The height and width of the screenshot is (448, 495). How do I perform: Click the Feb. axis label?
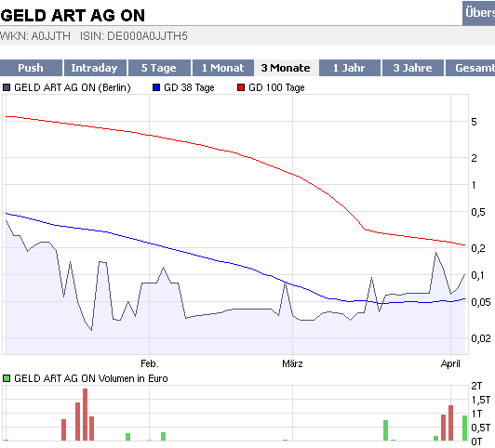click(150, 363)
